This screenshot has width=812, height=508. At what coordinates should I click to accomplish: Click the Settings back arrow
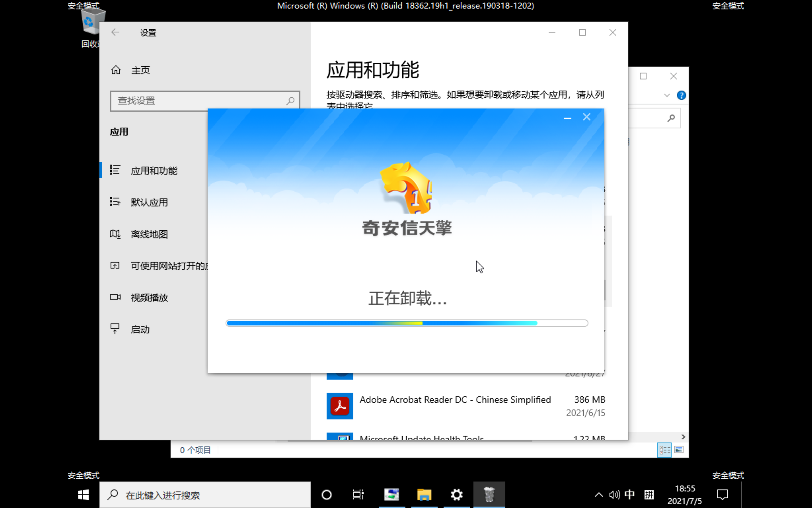tap(115, 32)
